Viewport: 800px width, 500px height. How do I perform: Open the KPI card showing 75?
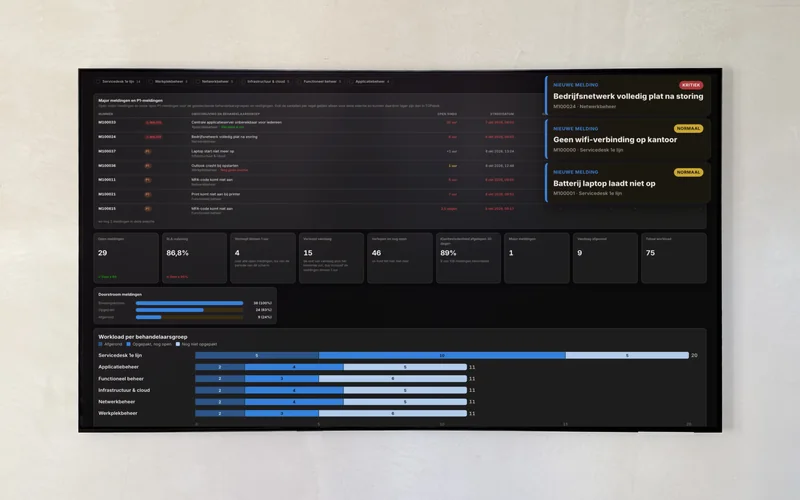coord(674,258)
